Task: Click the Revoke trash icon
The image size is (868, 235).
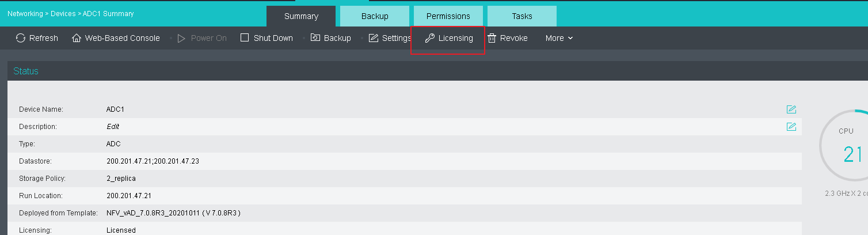Action: click(492, 38)
